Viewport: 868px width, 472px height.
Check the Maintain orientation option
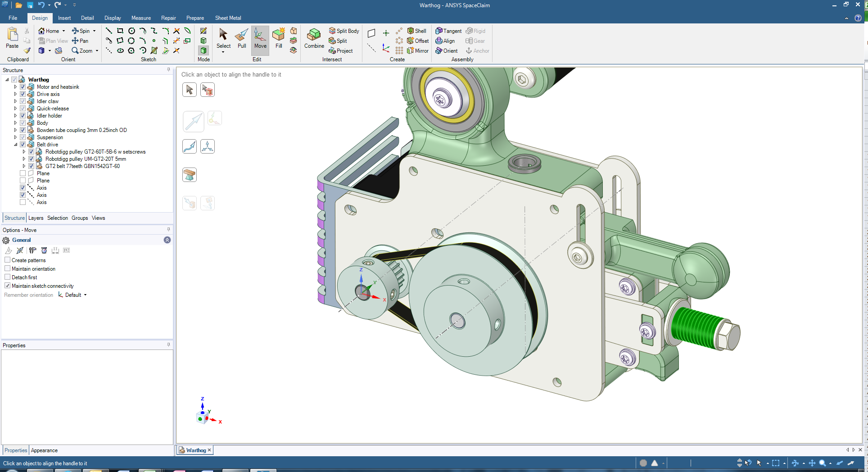(7, 268)
